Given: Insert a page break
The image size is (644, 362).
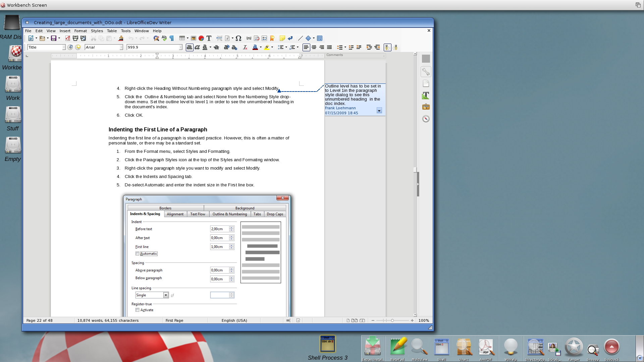Looking at the screenshot, I should coord(219,38).
